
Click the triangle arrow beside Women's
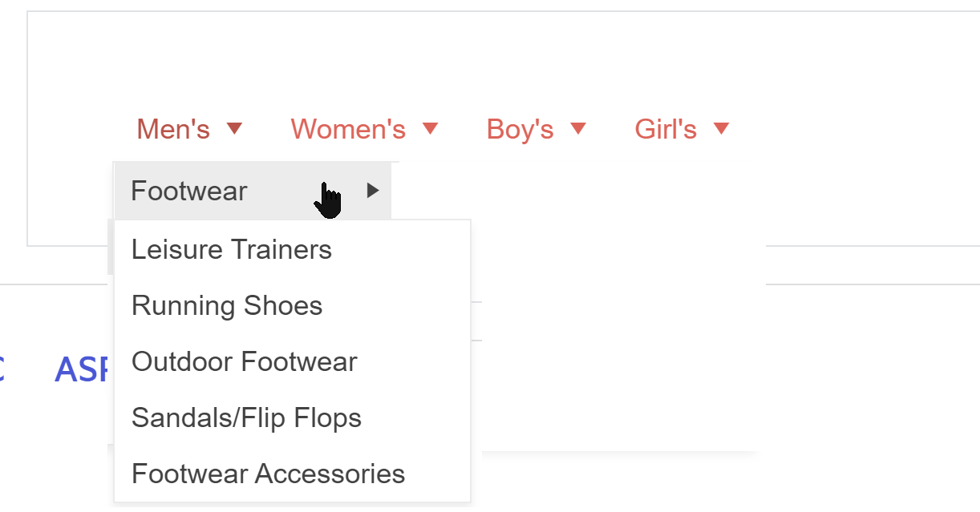coord(431,128)
